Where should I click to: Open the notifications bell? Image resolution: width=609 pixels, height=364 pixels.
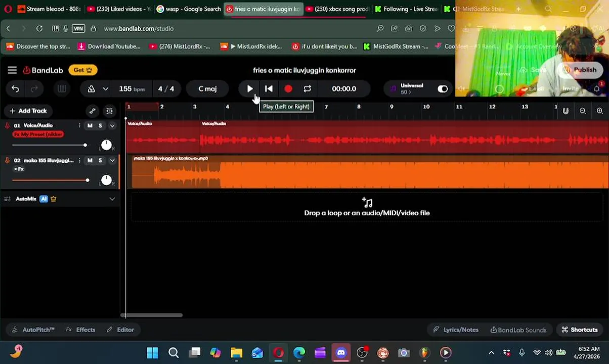(x=597, y=88)
